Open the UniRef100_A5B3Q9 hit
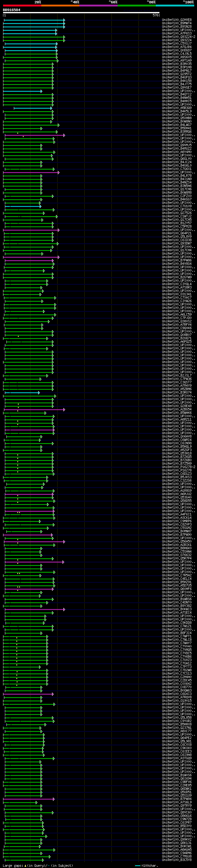The height and width of the screenshot is (868, 197). (177, 108)
